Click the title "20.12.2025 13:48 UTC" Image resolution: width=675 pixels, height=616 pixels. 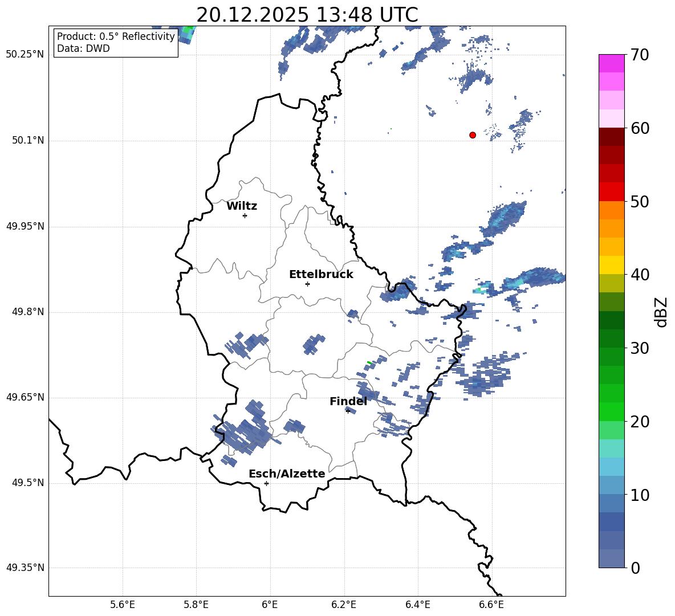coord(307,15)
